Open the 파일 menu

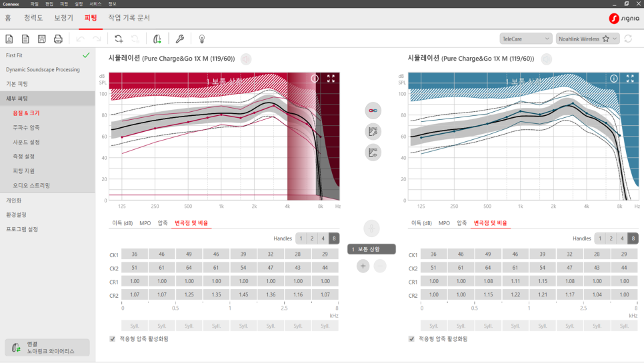(x=35, y=4)
